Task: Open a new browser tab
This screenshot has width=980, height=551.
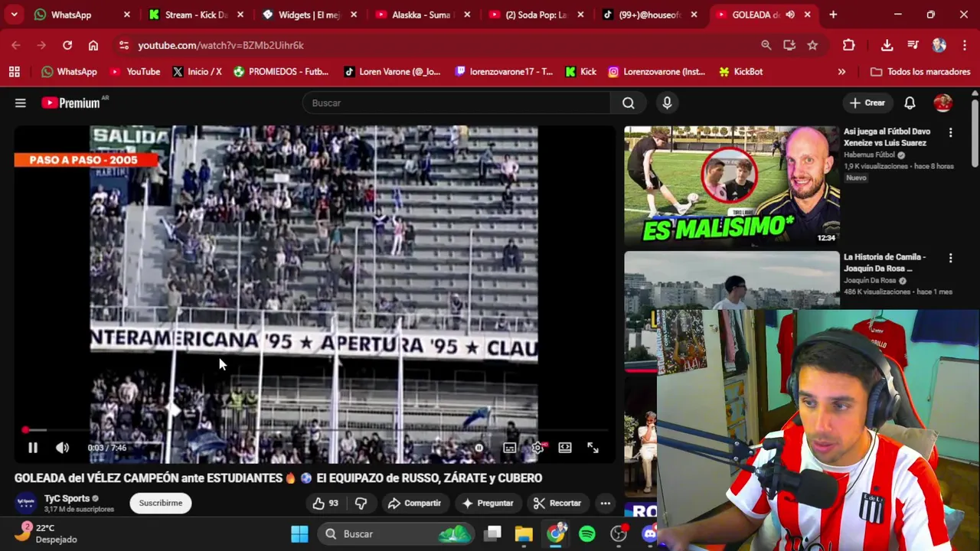Action: click(833, 15)
